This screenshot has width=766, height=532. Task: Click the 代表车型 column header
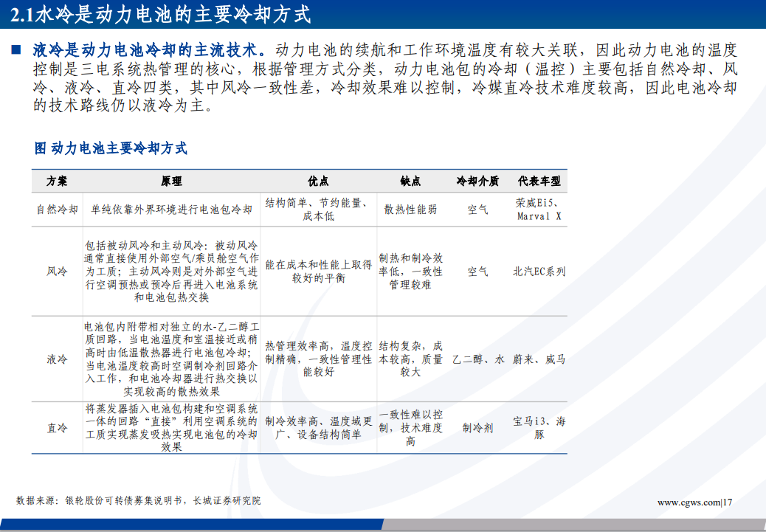click(x=539, y=181)
